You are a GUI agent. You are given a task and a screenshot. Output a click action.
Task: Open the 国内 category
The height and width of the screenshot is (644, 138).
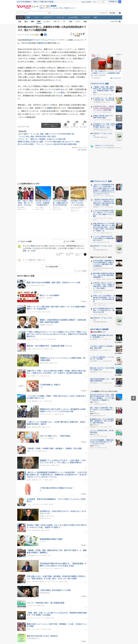click(x=26, y=21)
